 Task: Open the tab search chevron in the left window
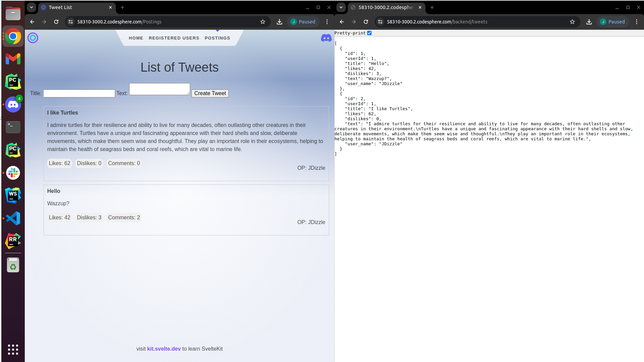tap(31, 7)
